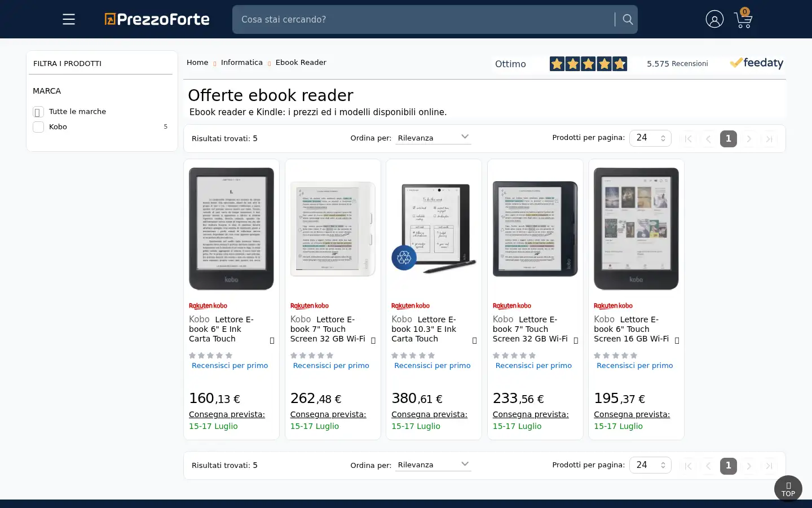Go to last page in bottom pagination
This screenshot has height=508, width=812.
pos(769,466)
